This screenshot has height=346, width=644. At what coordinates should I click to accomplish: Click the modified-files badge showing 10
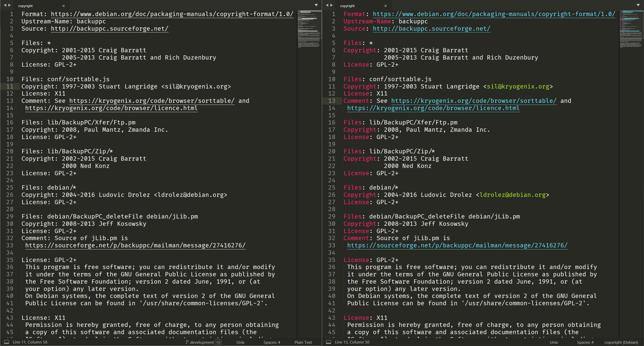[218, 342]
